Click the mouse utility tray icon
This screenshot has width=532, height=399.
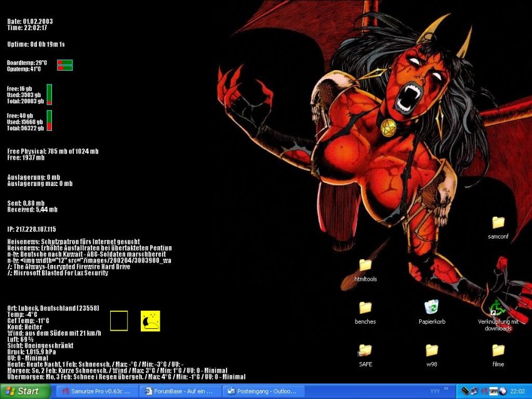click(503, 391)
